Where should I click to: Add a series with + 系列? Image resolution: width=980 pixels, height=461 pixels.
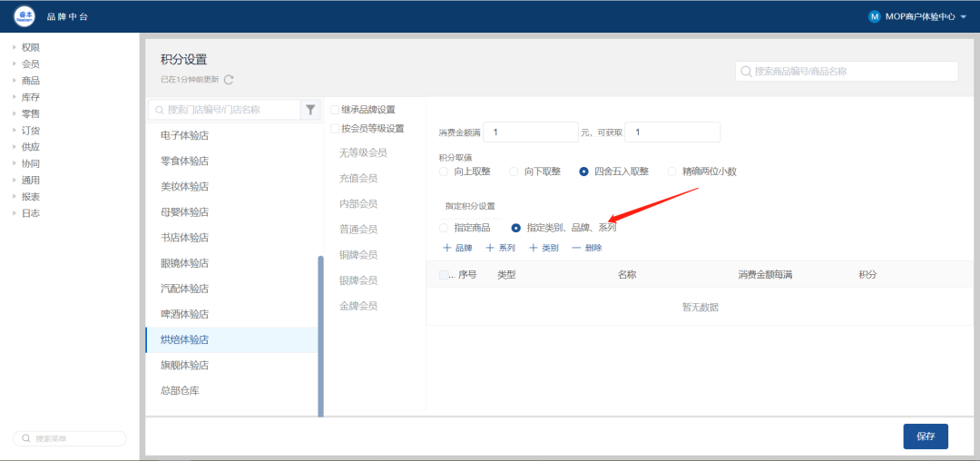[501, 248]
